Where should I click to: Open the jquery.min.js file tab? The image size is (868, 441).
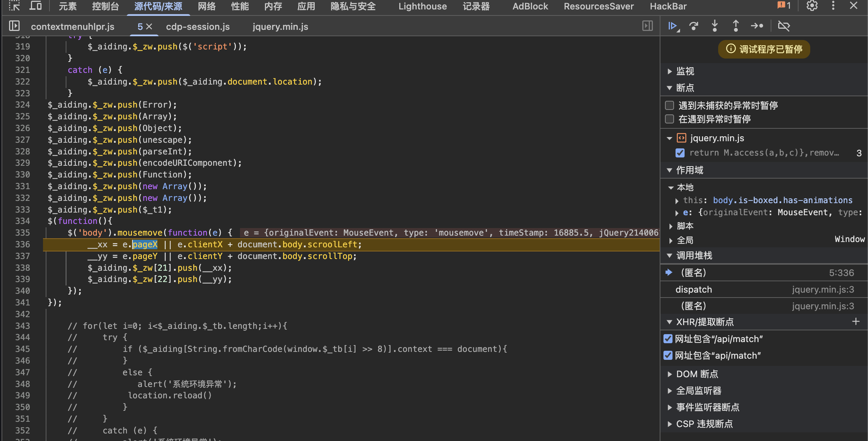[x=280, y=27]
